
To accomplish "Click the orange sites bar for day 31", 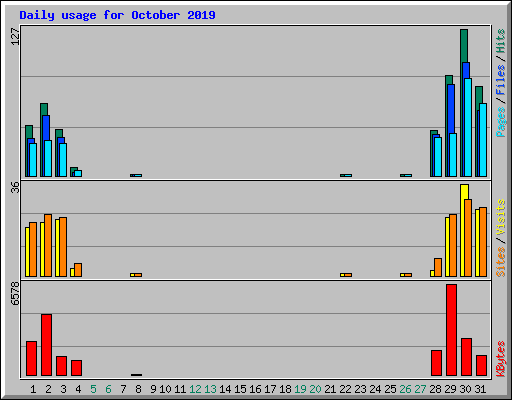I will pyautogui.click(x=483, y=242).
